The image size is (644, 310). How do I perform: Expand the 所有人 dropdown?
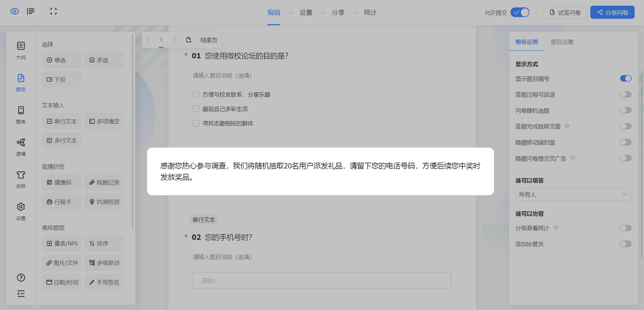pos(573,195)
